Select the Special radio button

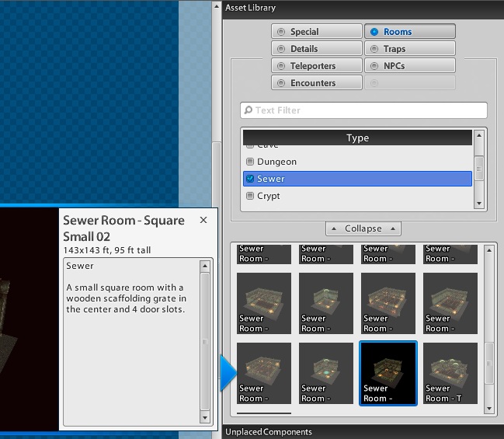tap(316, 32)
